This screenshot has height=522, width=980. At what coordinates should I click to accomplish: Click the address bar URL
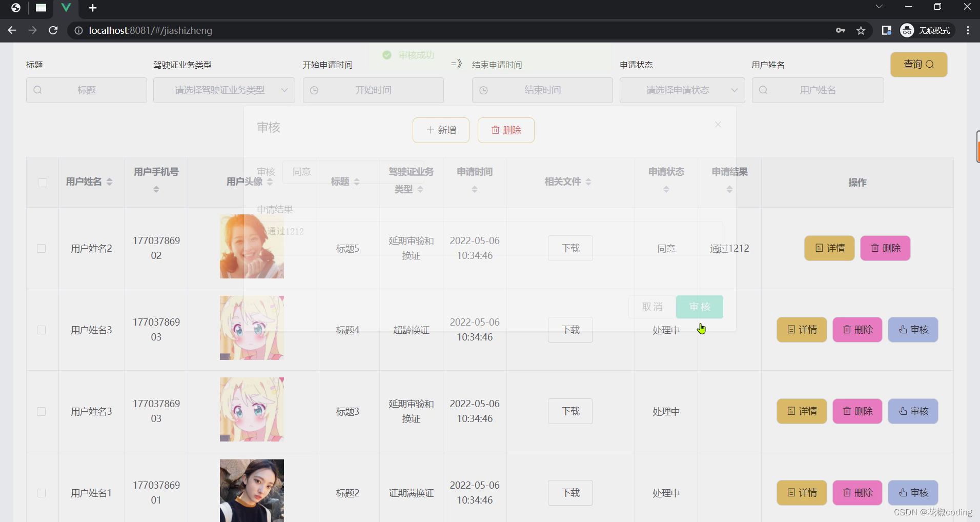150,31
